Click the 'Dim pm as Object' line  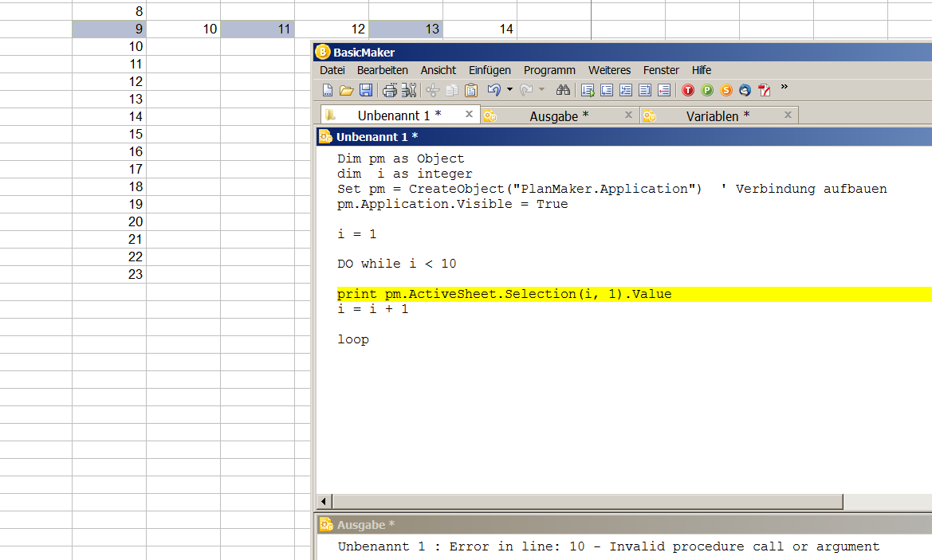400,159
